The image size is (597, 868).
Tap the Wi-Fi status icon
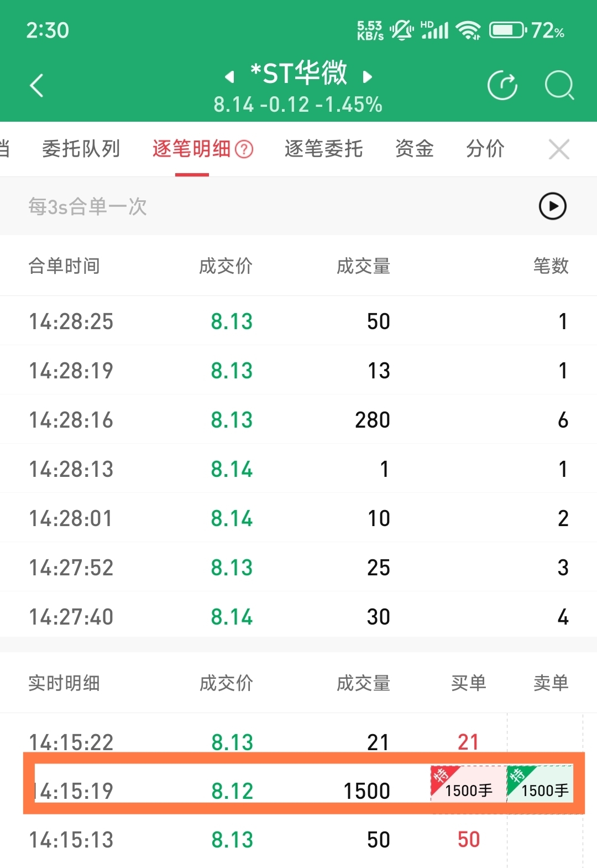[469, 30]
